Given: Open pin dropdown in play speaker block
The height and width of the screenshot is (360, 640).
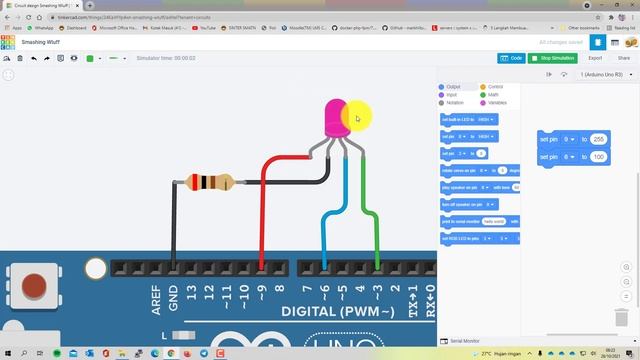Looking at the screenshot, I should pyautogui.click(x=484, y=188).
